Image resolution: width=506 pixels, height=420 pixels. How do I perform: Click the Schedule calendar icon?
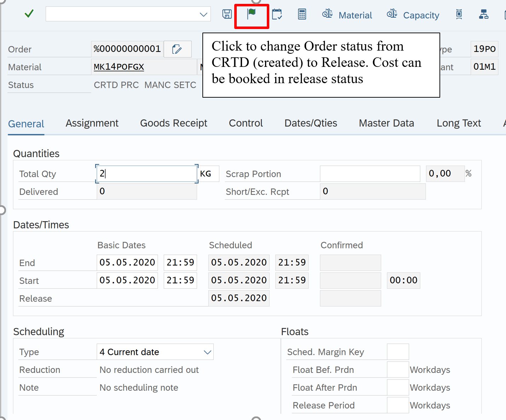277,15
